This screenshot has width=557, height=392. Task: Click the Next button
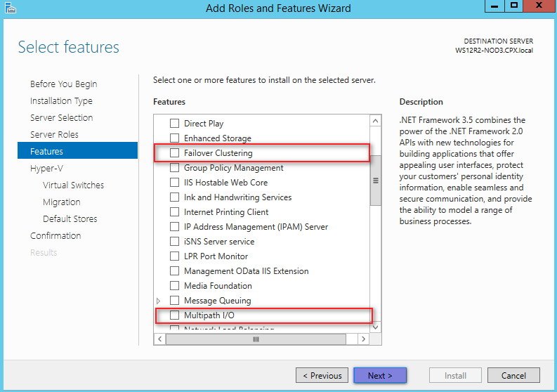tap(380, 376)
